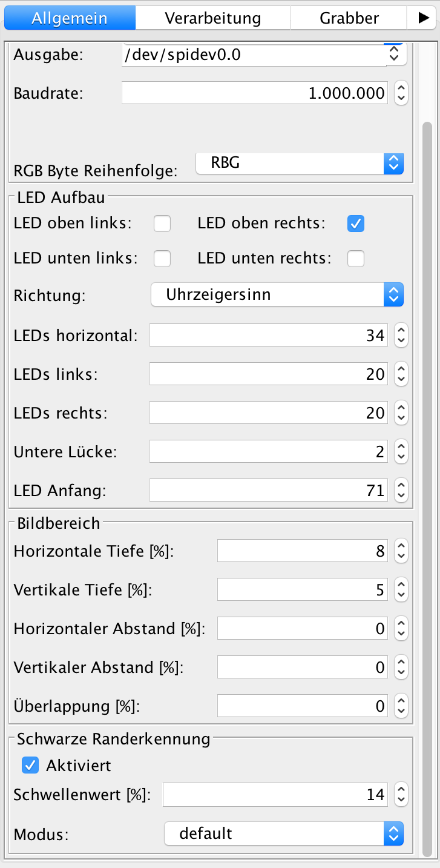The height and width of the screenshot is (868, 440).
Task: Check LED unten rechts checkbox
Action: pos(356,259)
